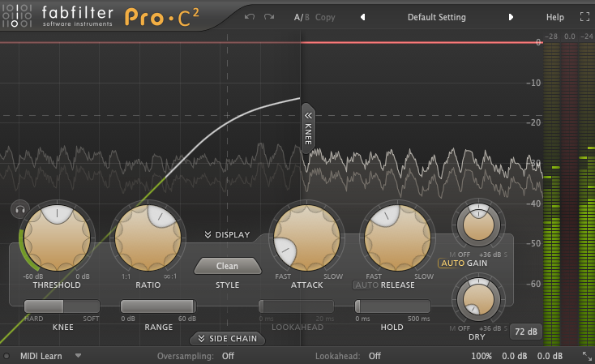
Task: Enter full screen mode icon
Action: pyautogui.click(x=584, y=17)
